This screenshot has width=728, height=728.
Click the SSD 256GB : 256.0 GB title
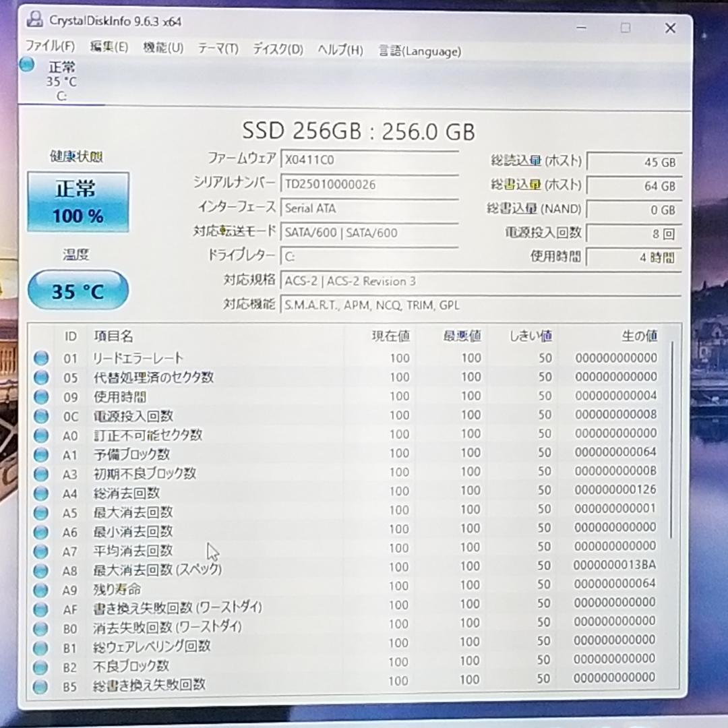point(359,131)
